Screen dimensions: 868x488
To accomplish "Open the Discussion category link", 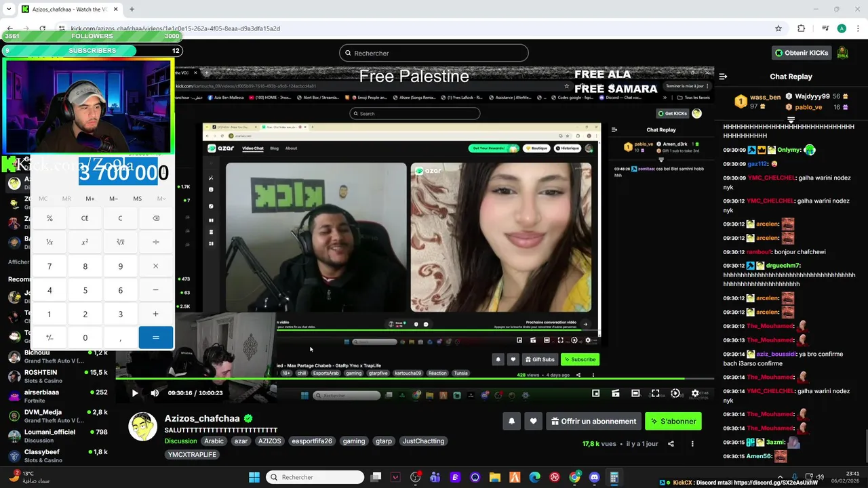I will pyautogui.click(x=180, y=441).
